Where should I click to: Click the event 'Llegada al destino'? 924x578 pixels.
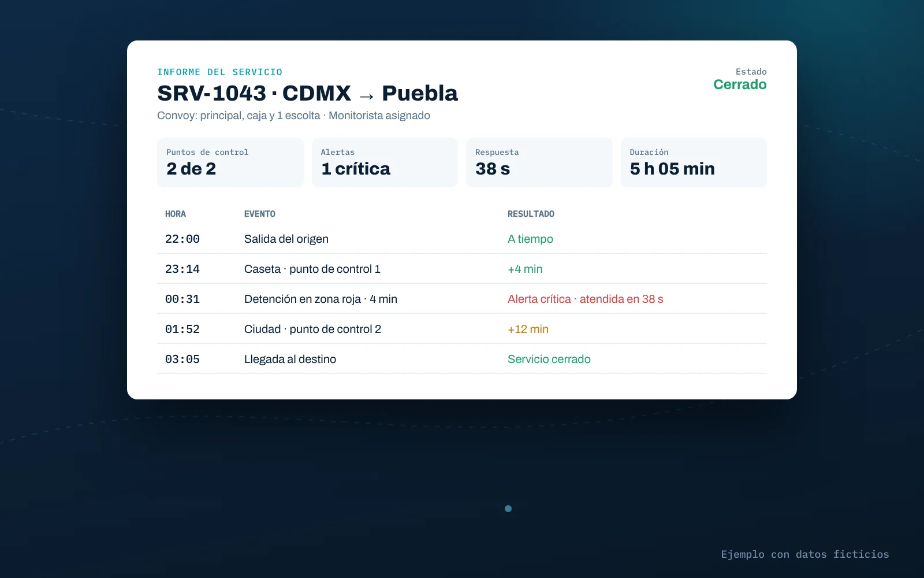tap(290, 359)
